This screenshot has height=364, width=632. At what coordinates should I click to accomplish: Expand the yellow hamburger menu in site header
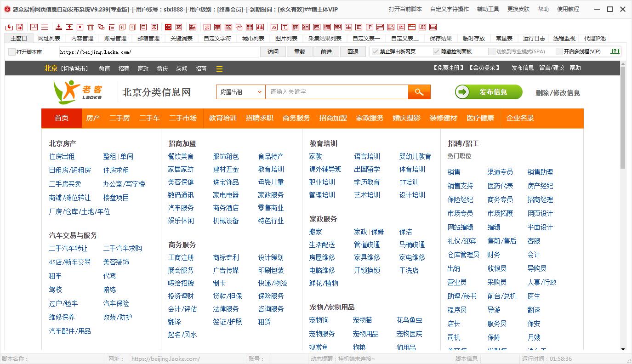point(219,69)
